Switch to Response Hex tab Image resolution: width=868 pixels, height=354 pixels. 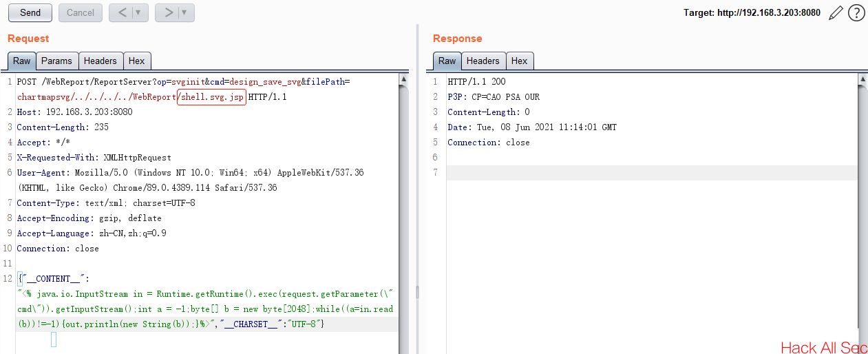pos(520,61)
